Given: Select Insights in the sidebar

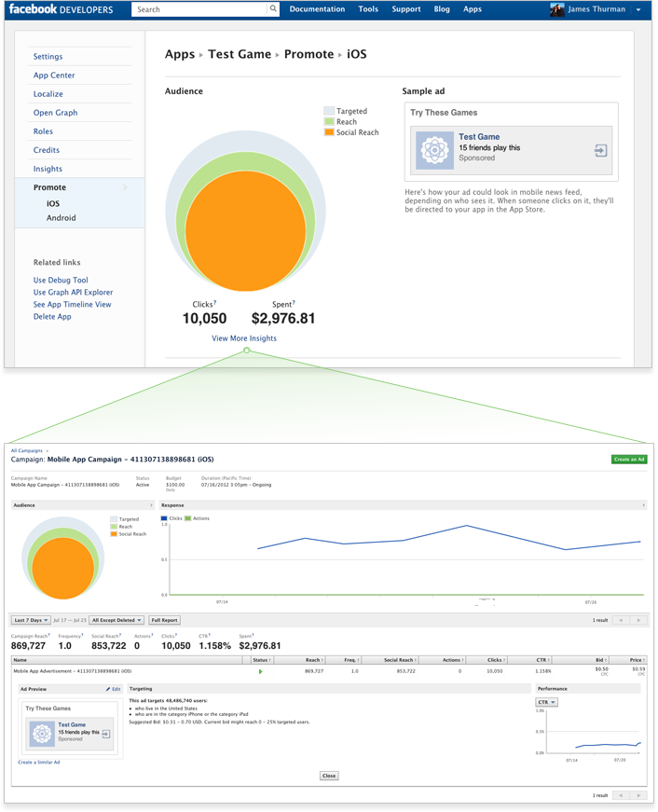Looking at the screenshot, I should [x=48, y=169].
